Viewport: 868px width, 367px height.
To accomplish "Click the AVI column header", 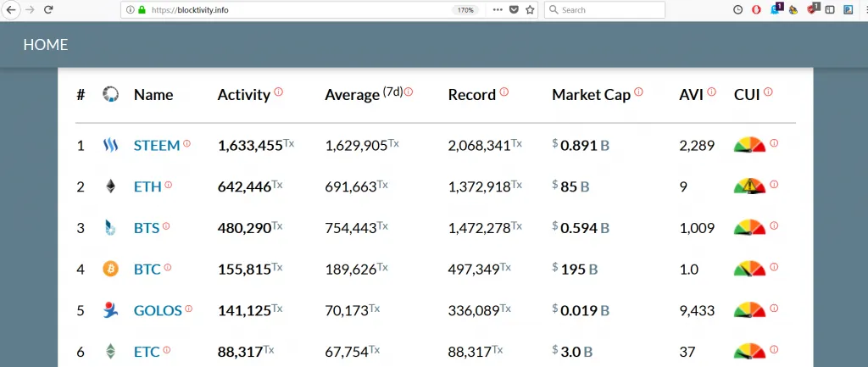I will click(691, 95).
